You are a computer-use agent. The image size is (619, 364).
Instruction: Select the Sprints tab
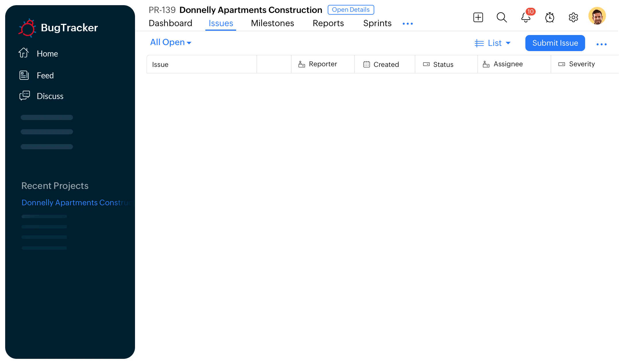click(x=377, y=24)
